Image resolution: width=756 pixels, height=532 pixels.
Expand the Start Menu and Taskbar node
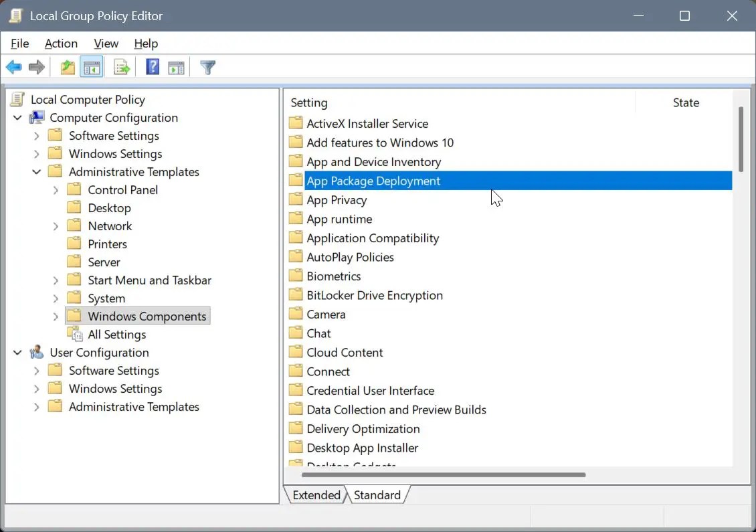tap(56, 280)
